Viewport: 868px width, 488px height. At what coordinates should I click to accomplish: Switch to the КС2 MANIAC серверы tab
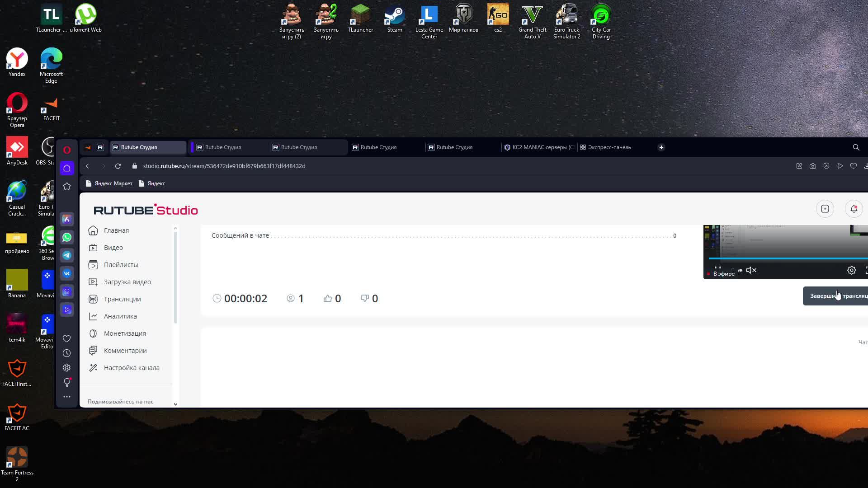coord(539,147)
